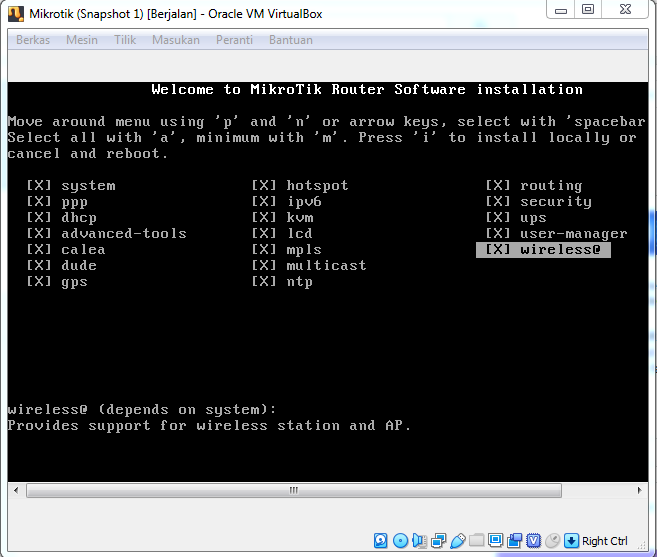657x557 pixels.
Task: Open the Berkas menu
Action: pos(33,40)
